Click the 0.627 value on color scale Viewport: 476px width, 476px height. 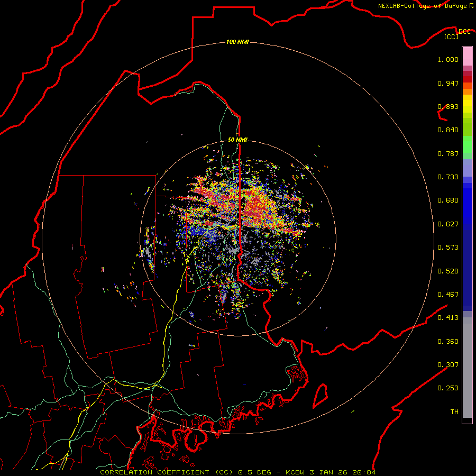pyautogui.click(x=448, y=224)
